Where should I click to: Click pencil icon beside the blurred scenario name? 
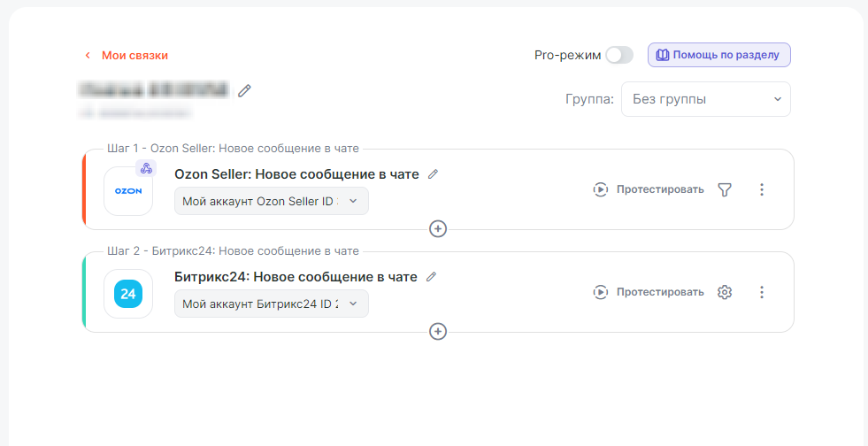pyautogui.click(x=245, y=90)
